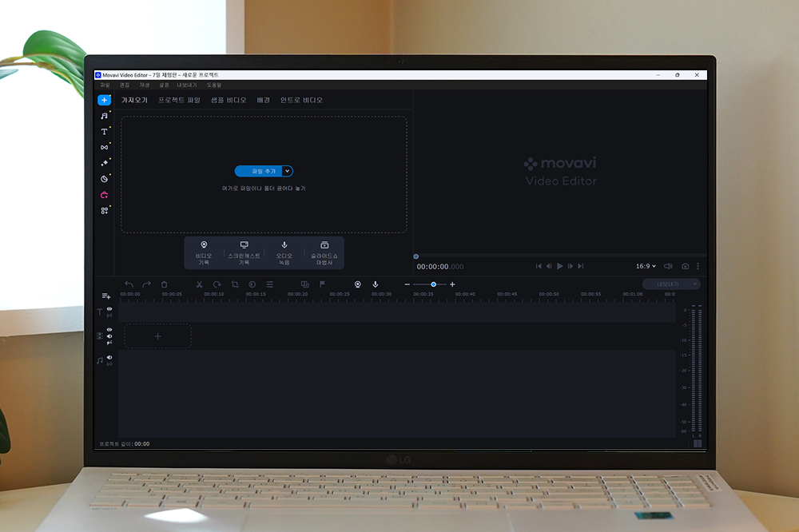Viewport: 799px width, 532px height.
Task: Toggle visibility eye of the title track
Action: (109, 309)
